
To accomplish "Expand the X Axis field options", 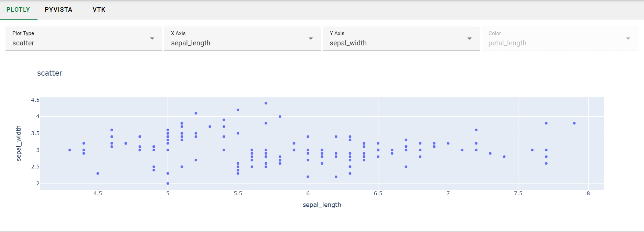I will [311, 38].
